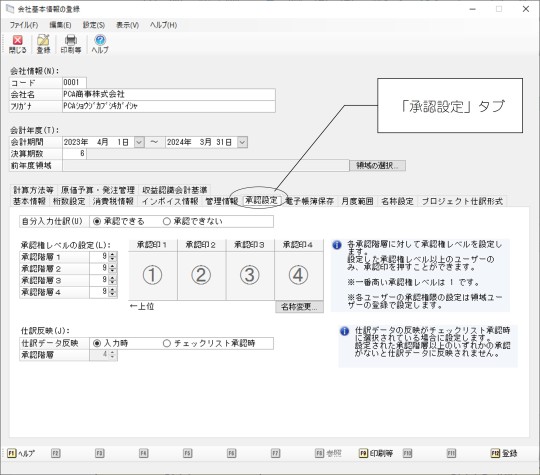540x475 pixels.
Task: Click the 登録 (register) toolbar icon
Action: coord(43,44)
